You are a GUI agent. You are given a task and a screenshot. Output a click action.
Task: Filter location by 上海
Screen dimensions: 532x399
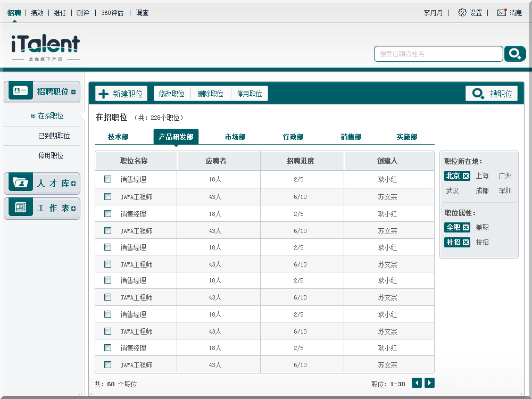click(x=482, y=176)
